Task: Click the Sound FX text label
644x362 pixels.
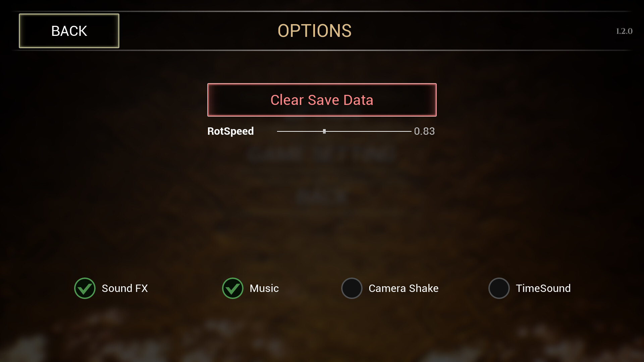Action: coord(125,288)
